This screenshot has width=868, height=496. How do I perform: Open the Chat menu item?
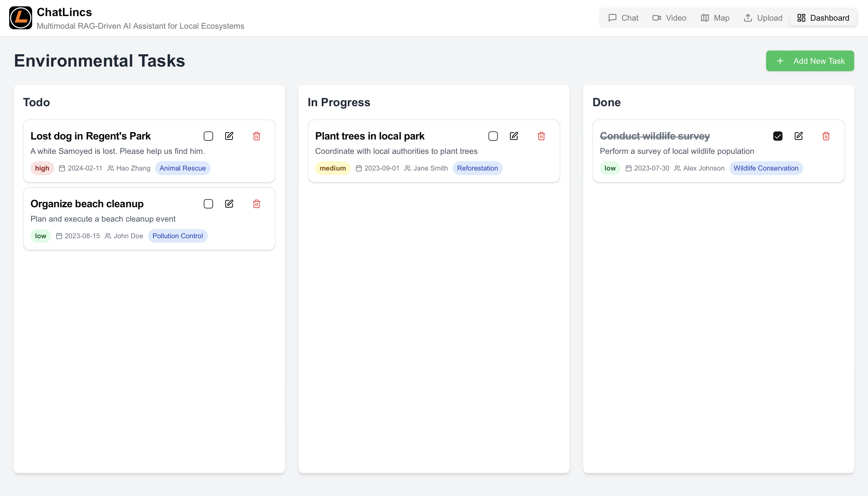point(623,18)
